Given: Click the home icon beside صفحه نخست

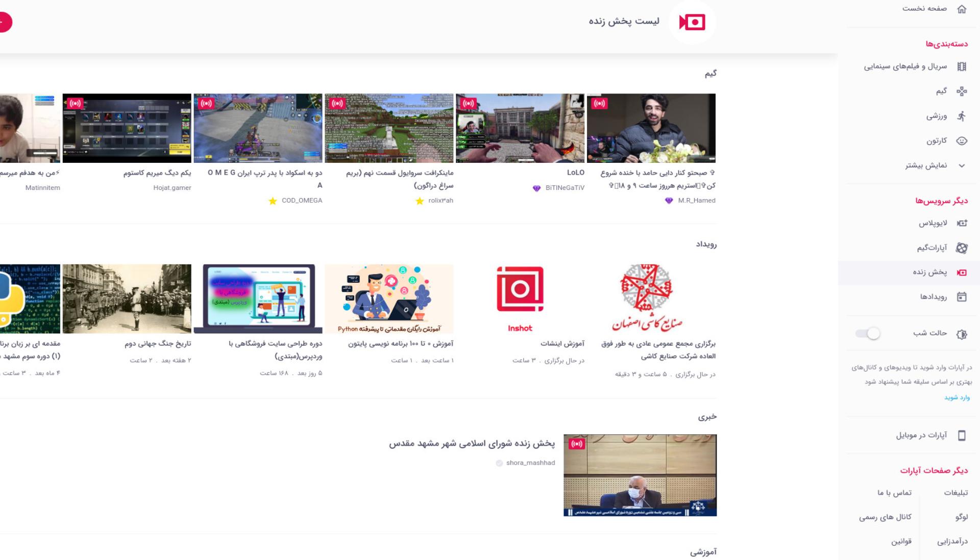Looking at the screenshot, I should (x=962, y=9).
